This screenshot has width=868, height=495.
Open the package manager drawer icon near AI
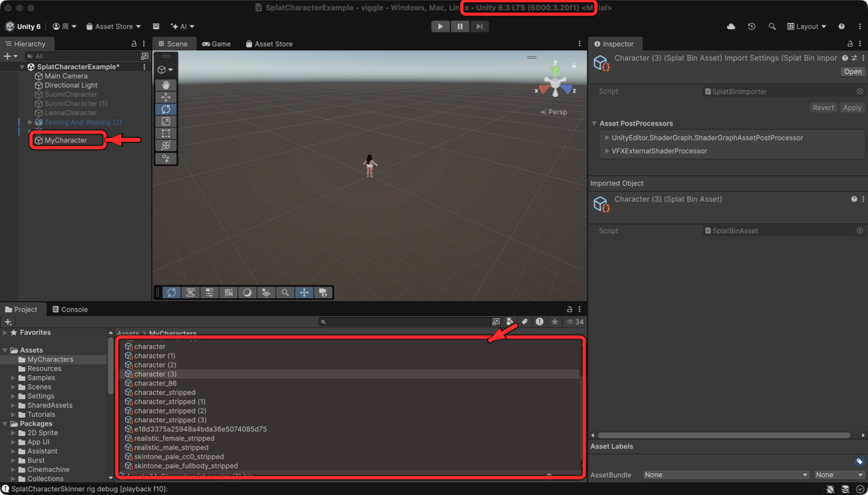(x=156, y=26)
